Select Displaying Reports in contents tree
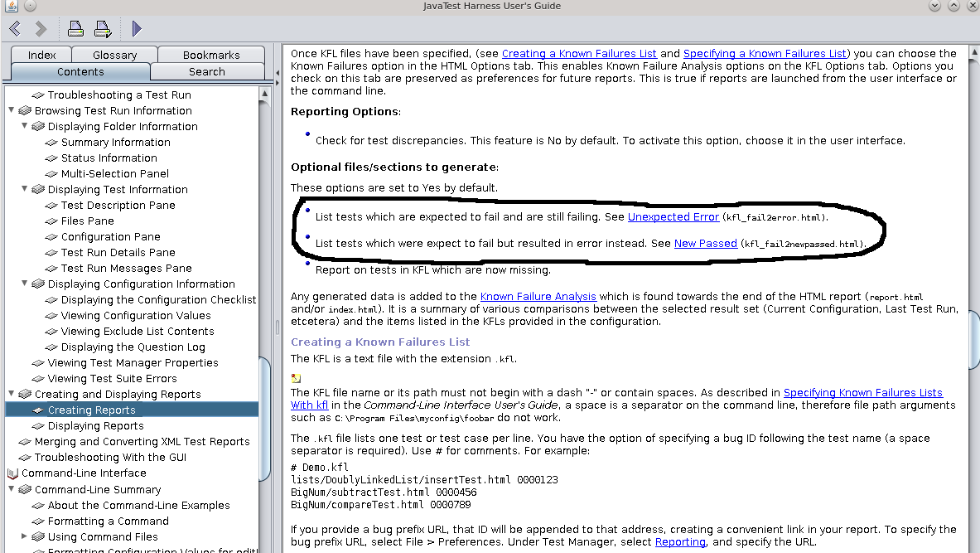The height and width of the screenshot is (553, 980). point(95,425)
